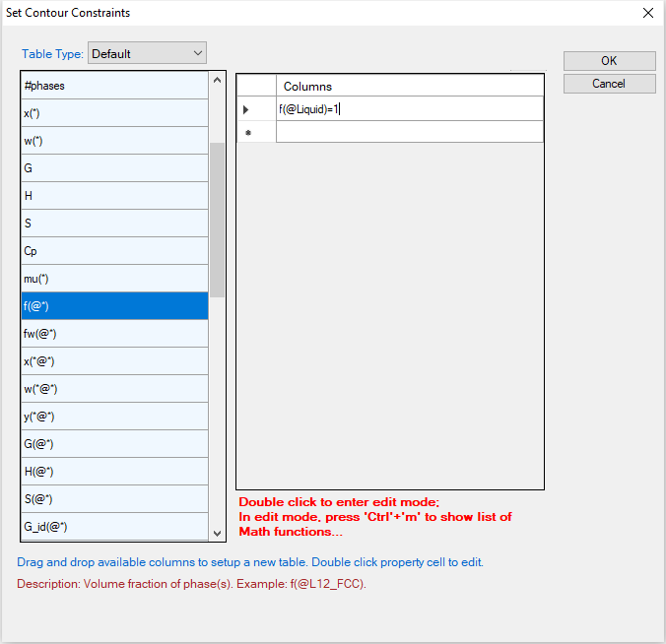The height and width of the screenshot is (644, 666).
Task: Select the mu(*) list entry
Action: click(x=114, y=279)
